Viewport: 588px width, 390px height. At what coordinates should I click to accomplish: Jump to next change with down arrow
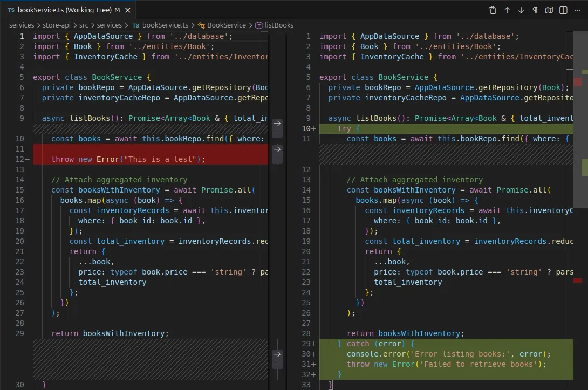pos(521,10)
